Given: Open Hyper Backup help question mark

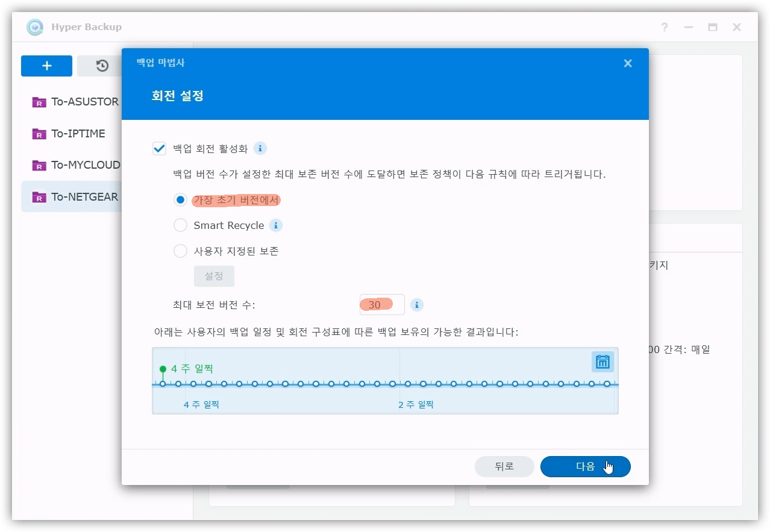Looking at the screenshot, I should [x=664, y=27].
